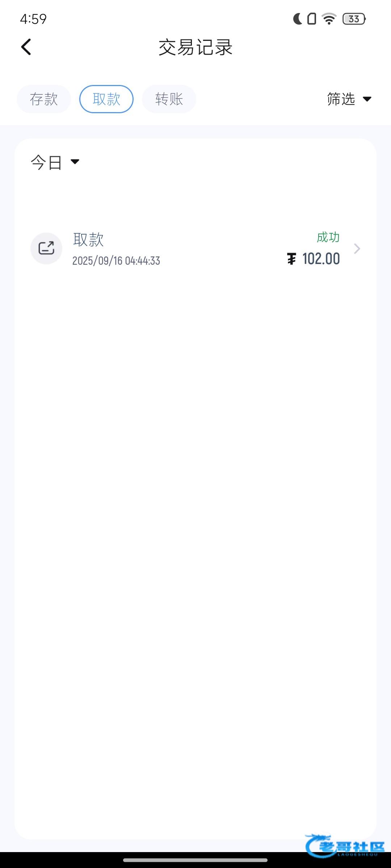
Task: Click the 老哥社区 watermark logo
Action: 344,846
